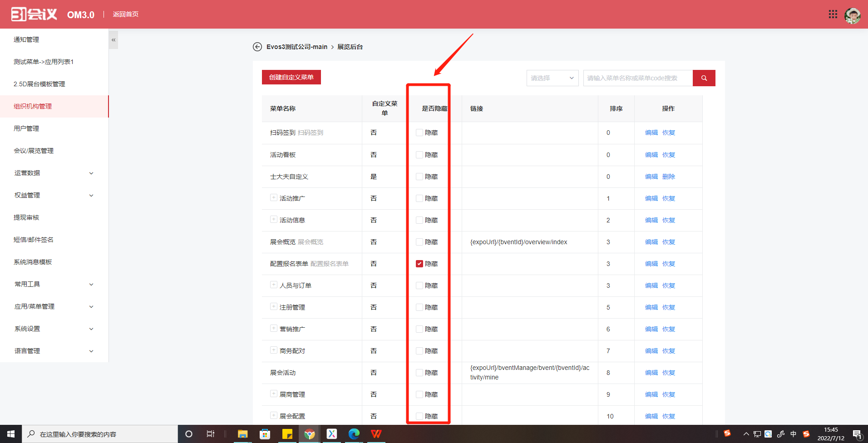Click the Windows Start button
Viewport: 868px width, 443px height.
tap(10, 434)
